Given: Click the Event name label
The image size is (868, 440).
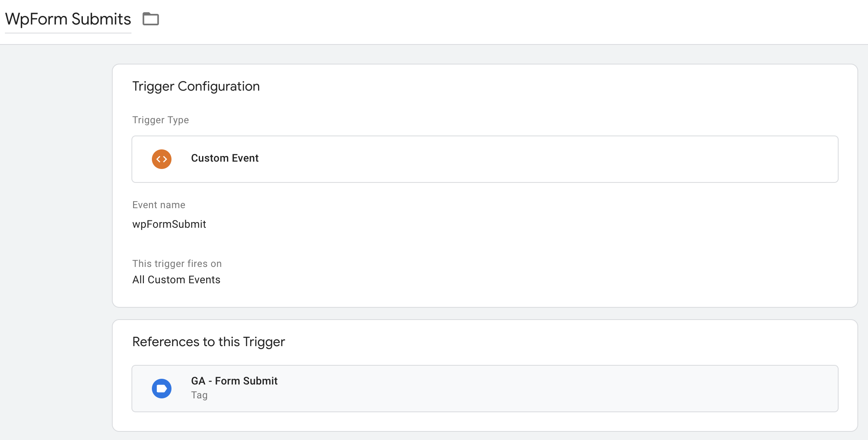Looking at the screenshot, I should (x=159, y=205).
